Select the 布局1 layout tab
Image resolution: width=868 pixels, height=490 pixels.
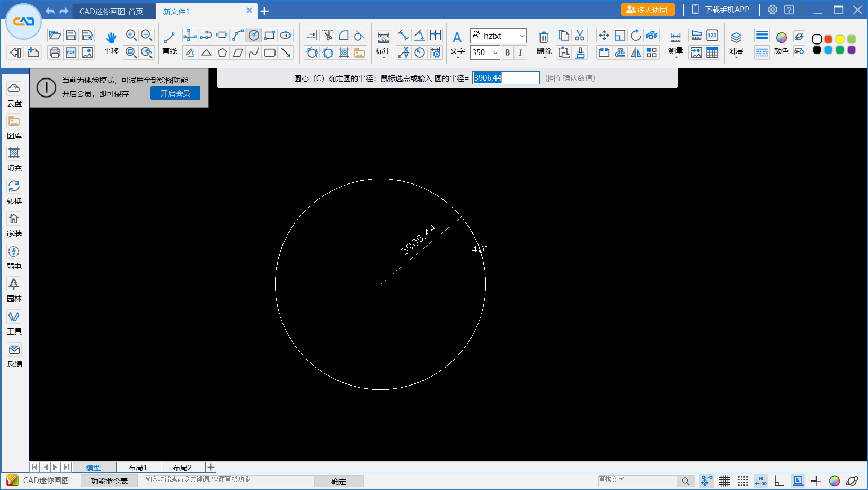click(137, 467)
